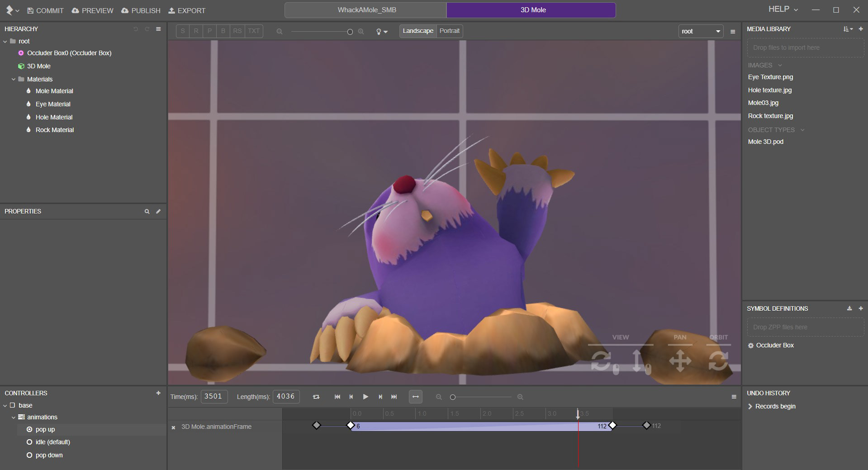Remove the 3D Mole.animationFrame track
Image resolution: width=868 pixels, height=470 pixels.
(173, 427)
